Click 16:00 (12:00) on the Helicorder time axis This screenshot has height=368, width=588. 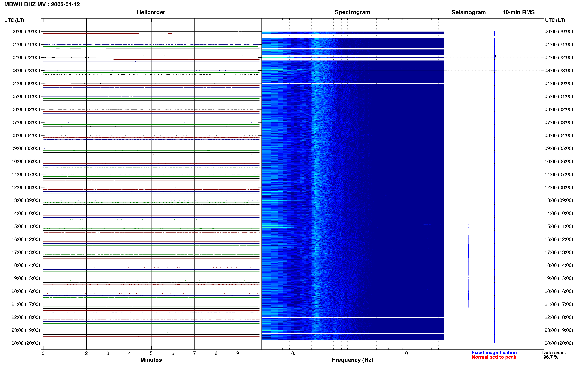click(26, 239)
